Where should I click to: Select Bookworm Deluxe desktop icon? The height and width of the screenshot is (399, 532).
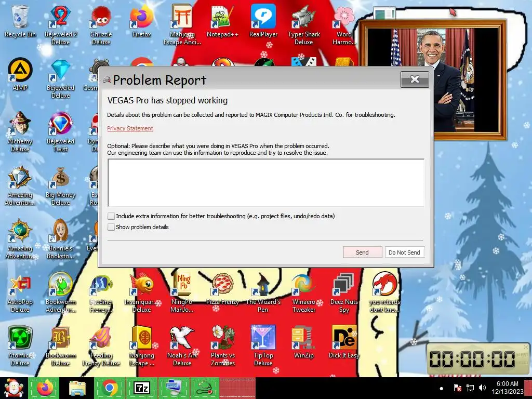pos(61,346)
